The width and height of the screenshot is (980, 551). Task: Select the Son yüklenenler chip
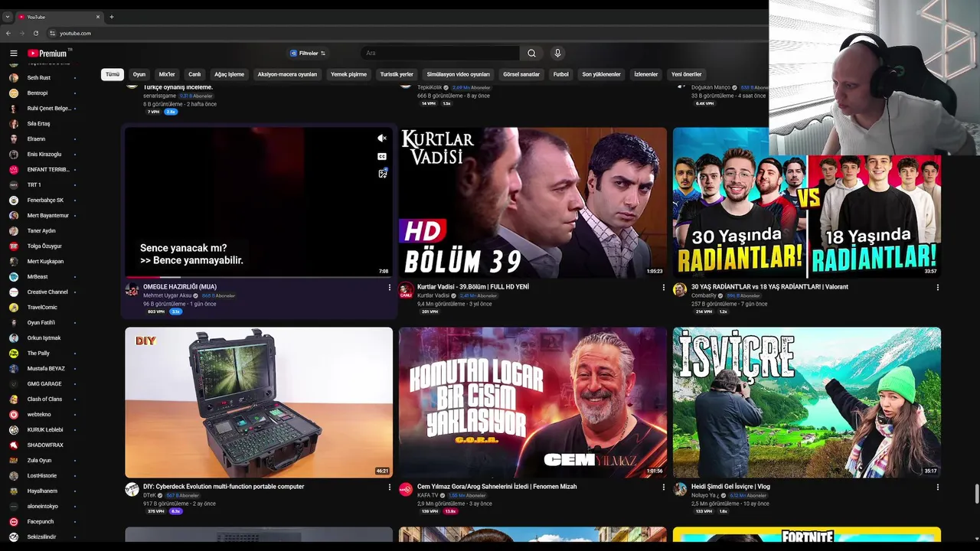pos(601,74)
